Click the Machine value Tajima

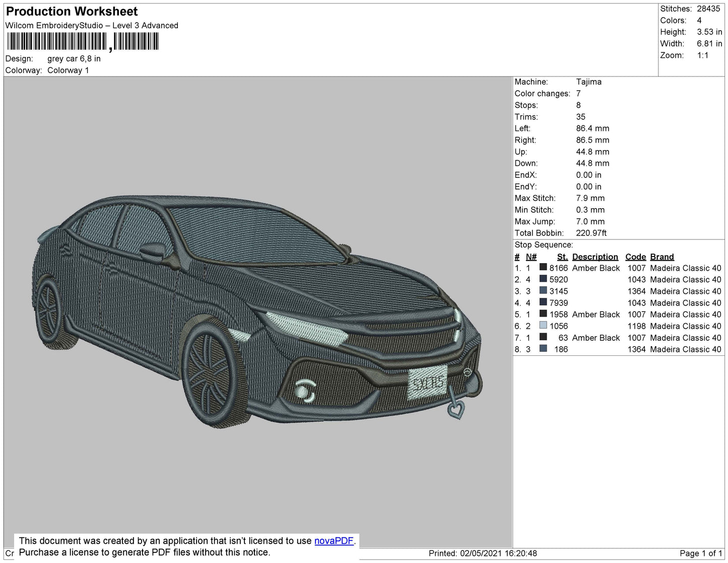(589, 82)
